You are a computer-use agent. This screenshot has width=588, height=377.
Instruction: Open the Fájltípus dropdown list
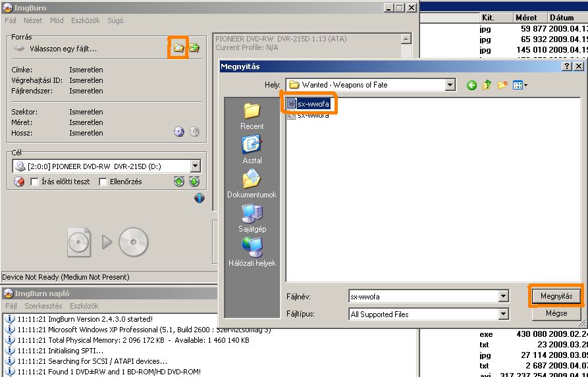tap(503, 314)
